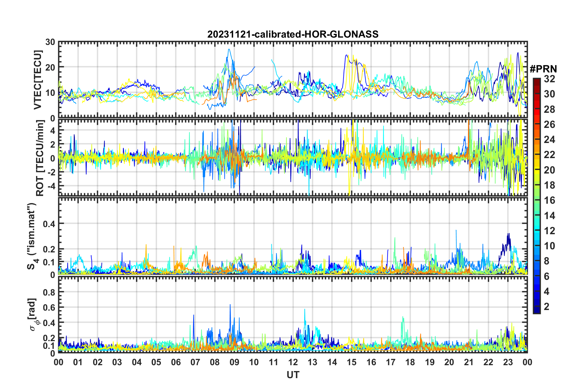Viewport: 586px width, 392px height.
Task: Click S4 axis tick label 0.4
Action: (x=49, y=224)
